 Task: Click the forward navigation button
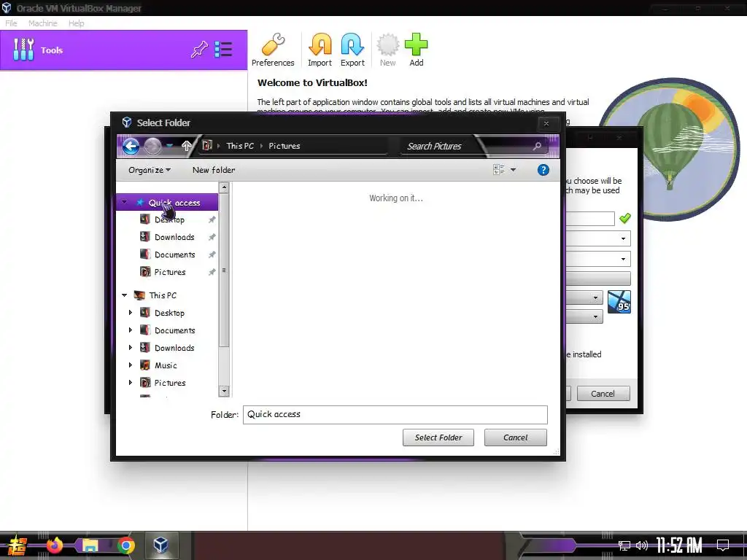pyautogui.click(x=152, y=146)
